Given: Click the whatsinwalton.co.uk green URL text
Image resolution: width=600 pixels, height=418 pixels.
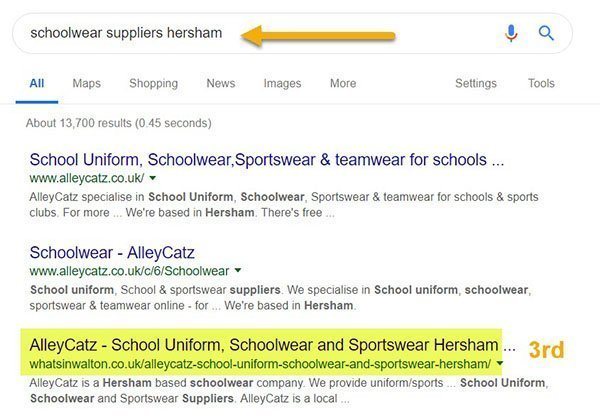Looking at the screenshot, I should pyautogui.click(x=260, y=363).
